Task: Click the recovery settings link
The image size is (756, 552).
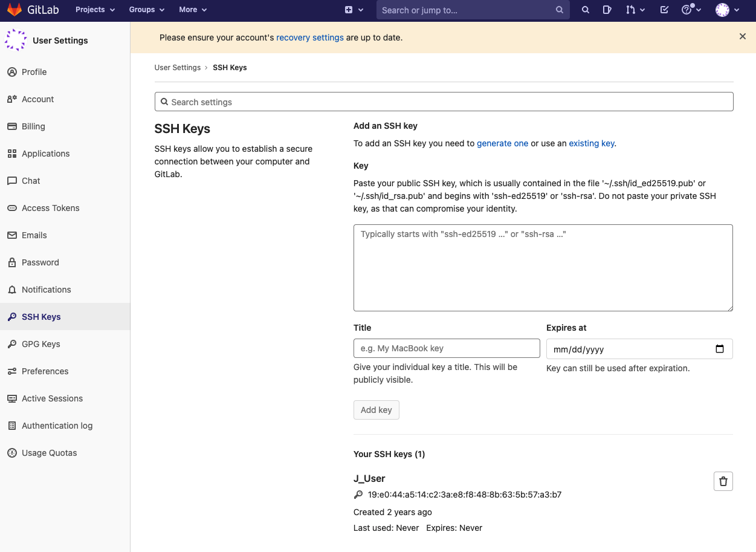Action: (x=309, y=37)
